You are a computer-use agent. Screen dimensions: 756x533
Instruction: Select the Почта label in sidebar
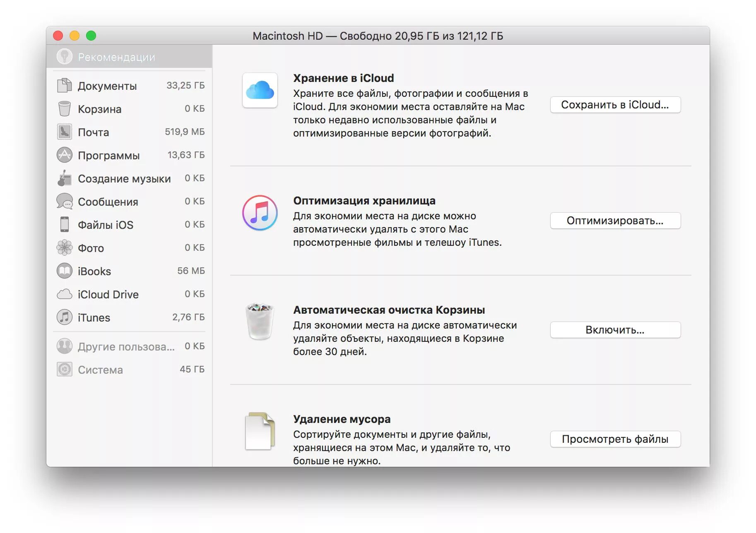[x=94, y=132]
